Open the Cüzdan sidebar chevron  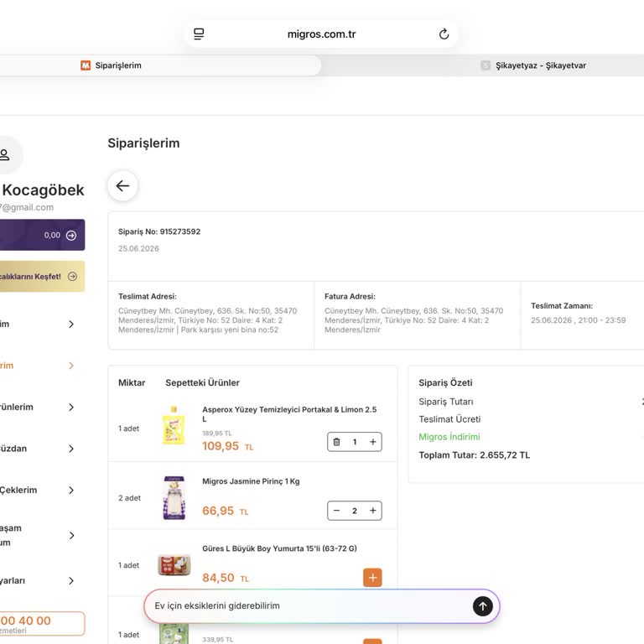(71, 449)
